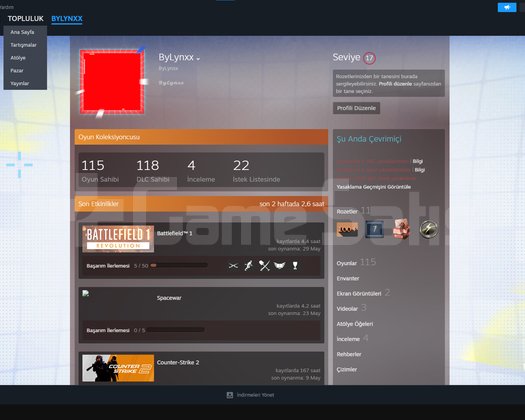Click the downloads icon in bottom bar
The height and width of the screenshot is (420, 525).
[x=230, y=395]
